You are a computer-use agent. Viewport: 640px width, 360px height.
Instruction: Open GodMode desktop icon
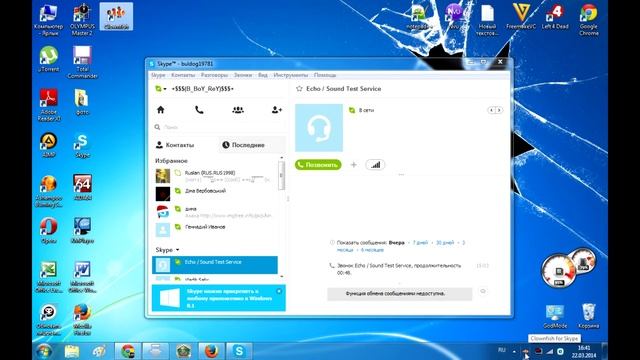click(x=555, y=316)
